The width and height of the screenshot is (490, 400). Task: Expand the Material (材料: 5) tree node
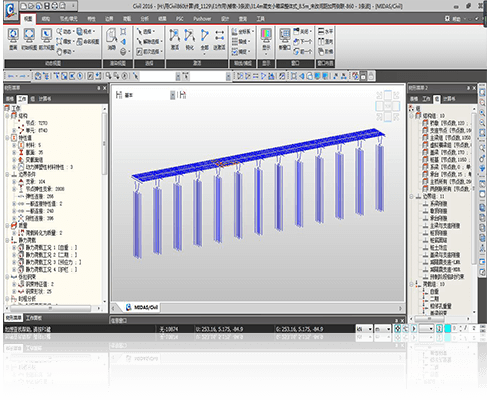(14, 145)
